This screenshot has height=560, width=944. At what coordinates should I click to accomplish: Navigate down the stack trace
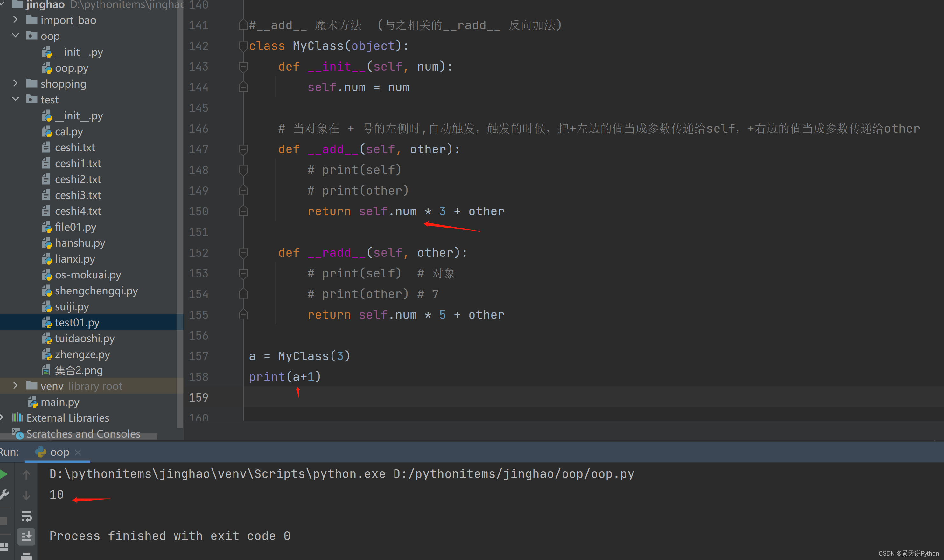[x=26, y=495]
